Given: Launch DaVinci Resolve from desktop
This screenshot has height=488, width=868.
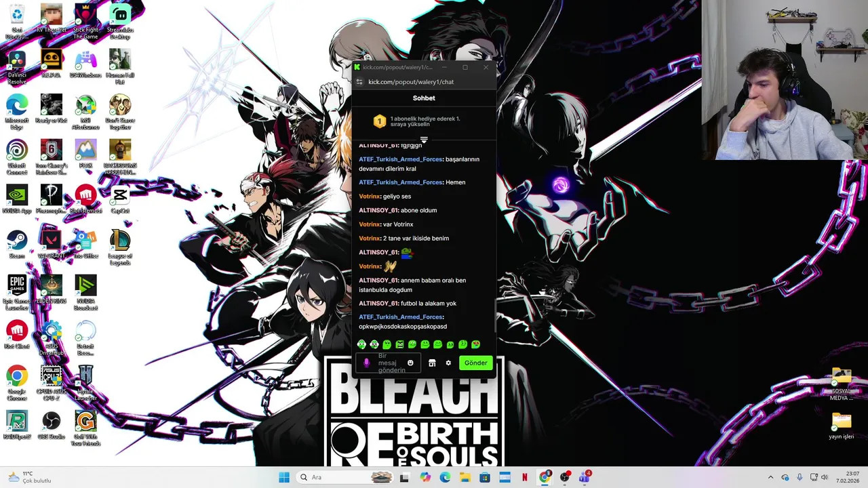Looking at the screenshot, I should click(x=17, y=67).
